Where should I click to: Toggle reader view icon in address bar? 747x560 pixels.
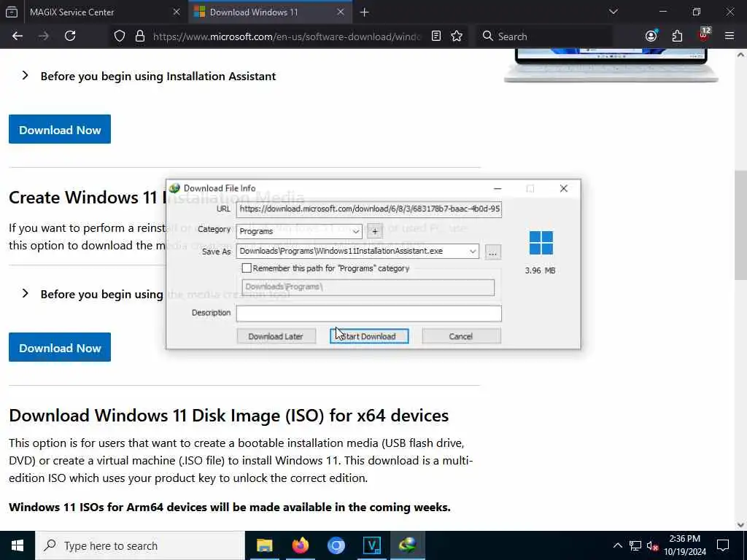pyautogui.click(x=436, y=36)
